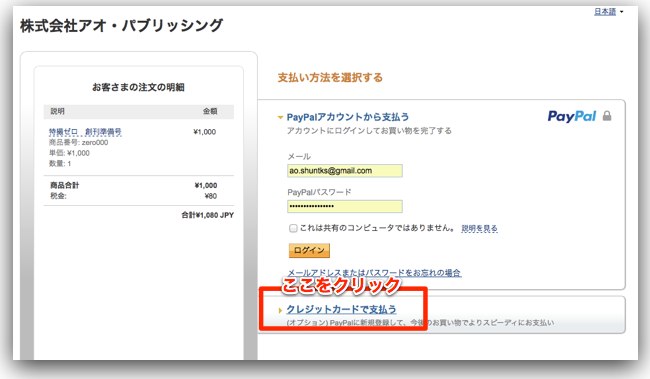Open the 特撮ゼロ 創刊準備号 item link

click(x=85, y=132)
